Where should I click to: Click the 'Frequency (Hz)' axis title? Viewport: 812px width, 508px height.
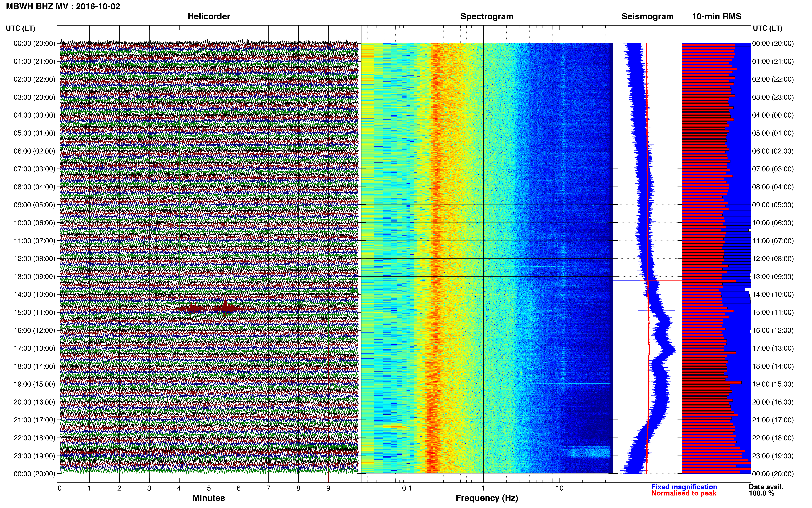(487, 498)
